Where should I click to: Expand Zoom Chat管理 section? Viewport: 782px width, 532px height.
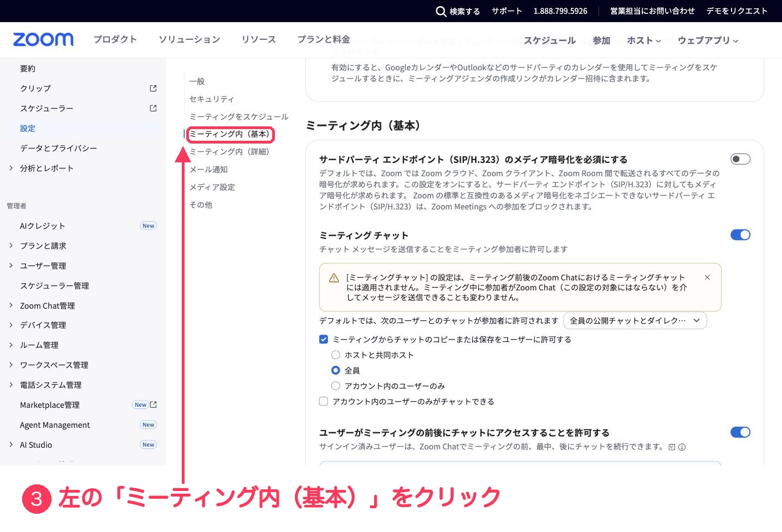coord(11,305)
